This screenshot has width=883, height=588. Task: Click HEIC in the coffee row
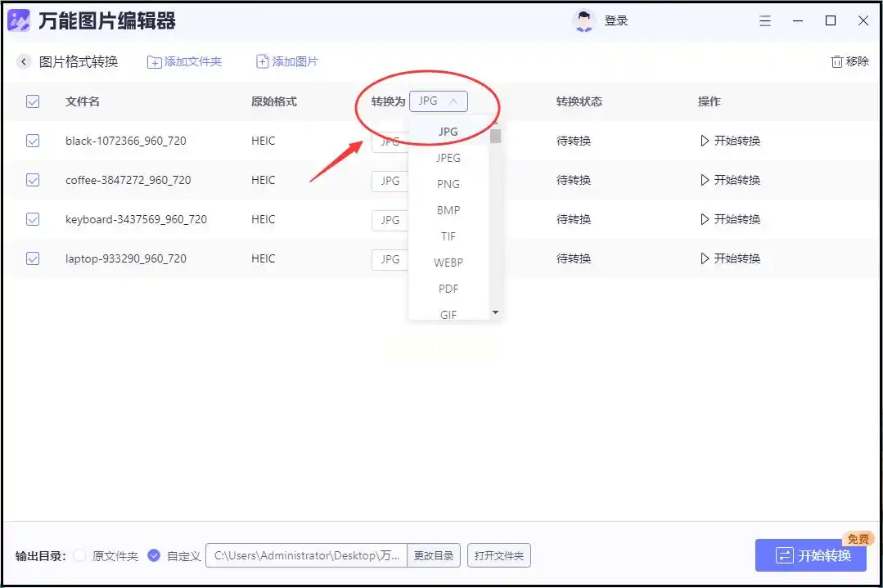263,180
